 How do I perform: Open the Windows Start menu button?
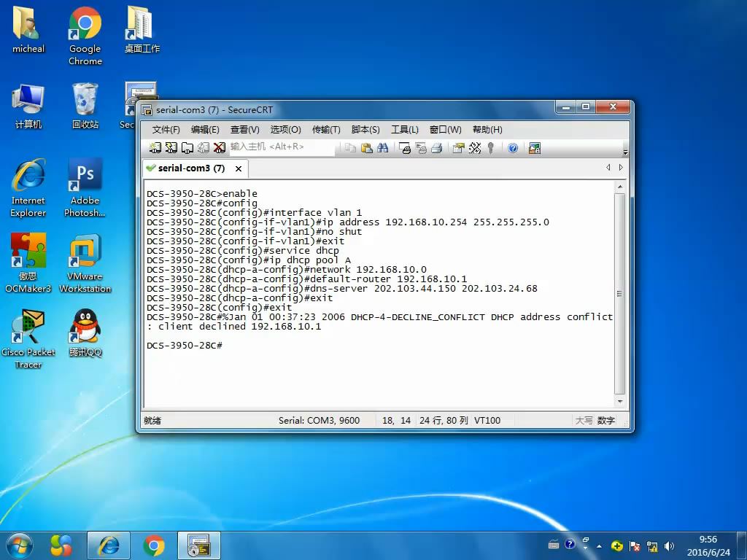coord(19,545)
